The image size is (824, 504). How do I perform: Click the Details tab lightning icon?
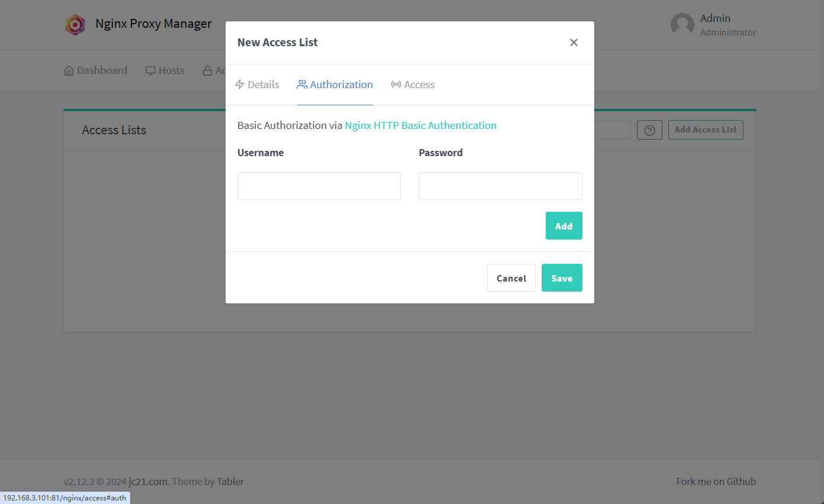click(x=240, y=85)
